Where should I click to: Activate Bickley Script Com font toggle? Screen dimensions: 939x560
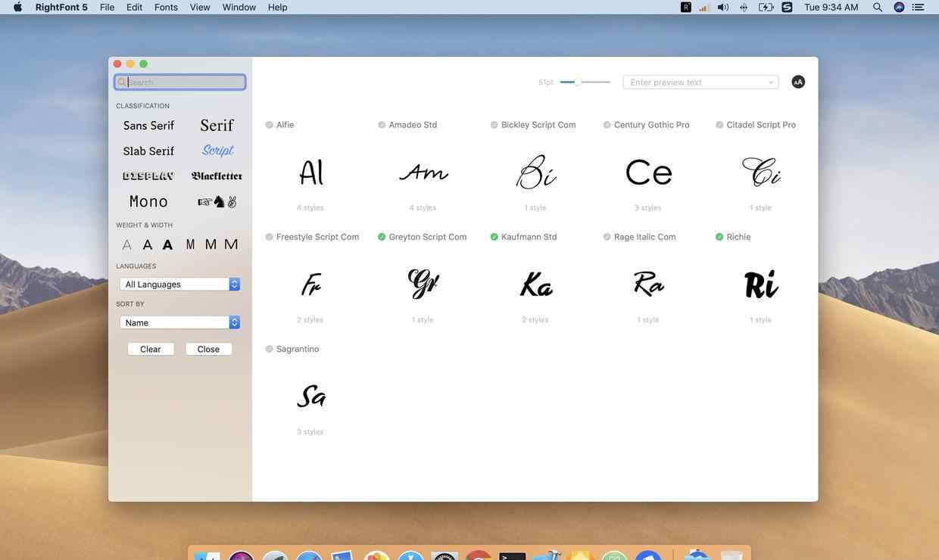(494, 125)
